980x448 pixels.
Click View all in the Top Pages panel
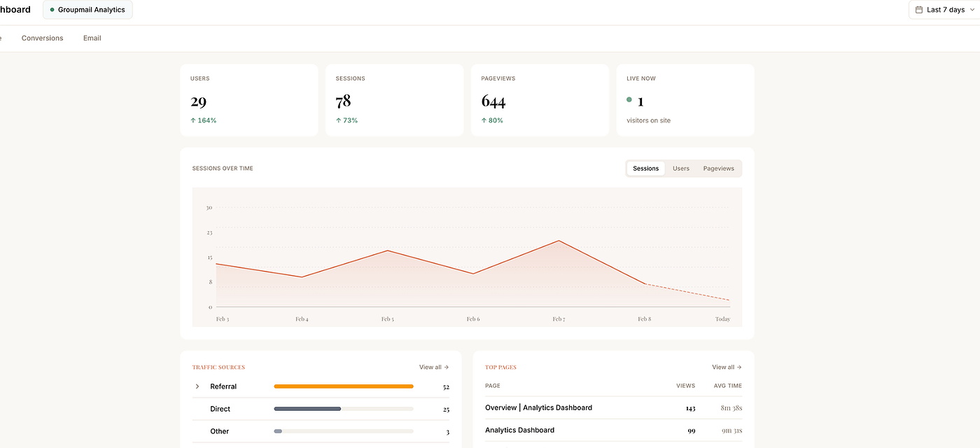coord(722,366)
